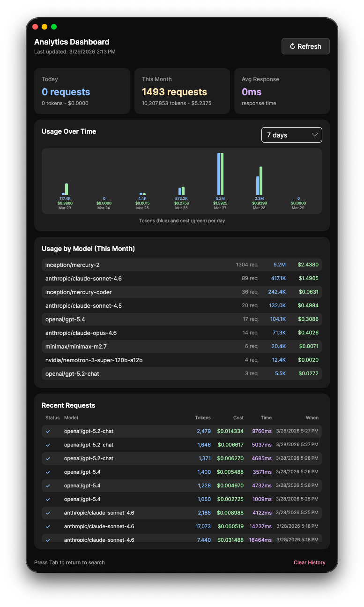Image resolution: width=364 pixels, height=607 pixels.
Task: Click the Mar 28 bars in the chart
Action: (259, 181)
